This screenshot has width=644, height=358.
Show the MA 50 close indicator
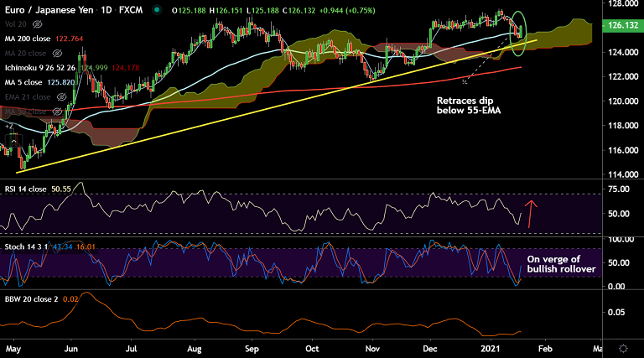coord(58,112)
